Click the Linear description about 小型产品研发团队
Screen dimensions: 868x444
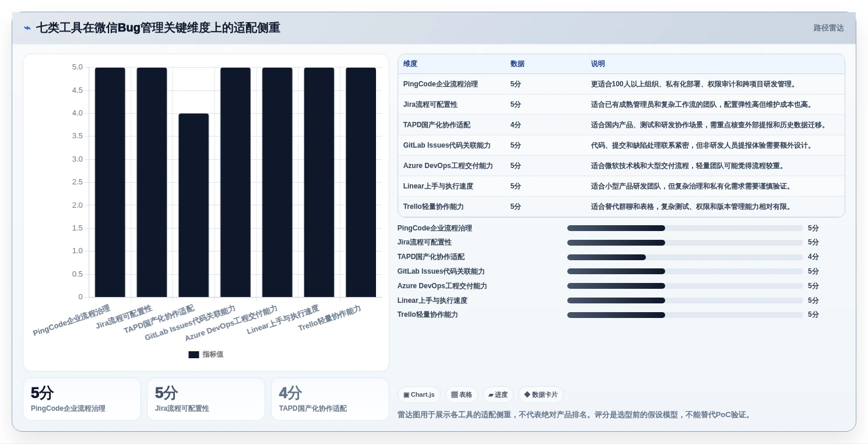[692, 187]
